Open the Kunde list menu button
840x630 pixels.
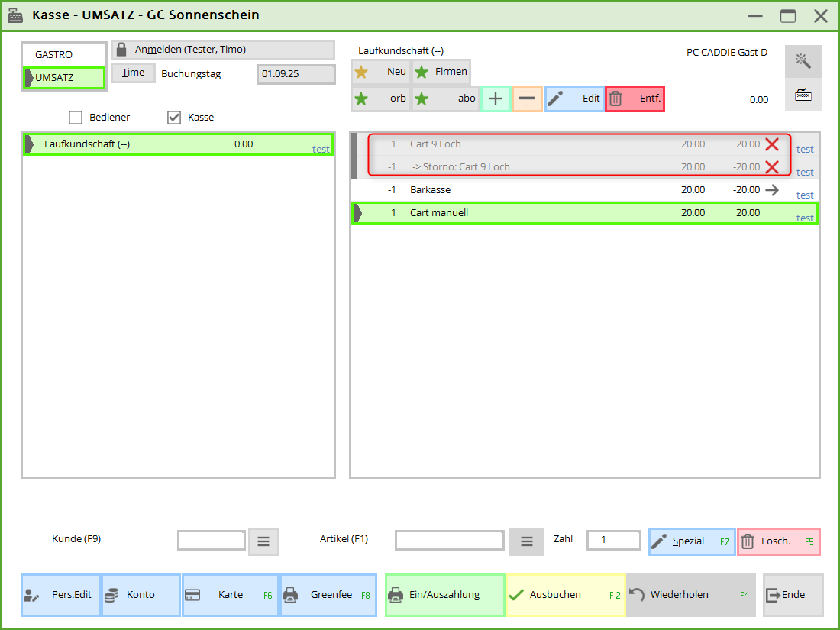click(263, 541)
